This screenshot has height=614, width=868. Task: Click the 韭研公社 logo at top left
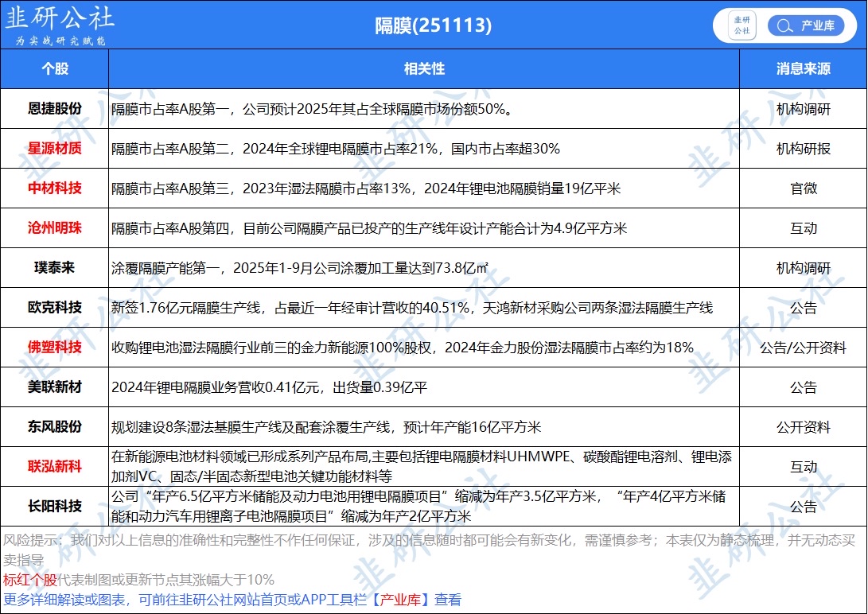click(x=59, y=17)
